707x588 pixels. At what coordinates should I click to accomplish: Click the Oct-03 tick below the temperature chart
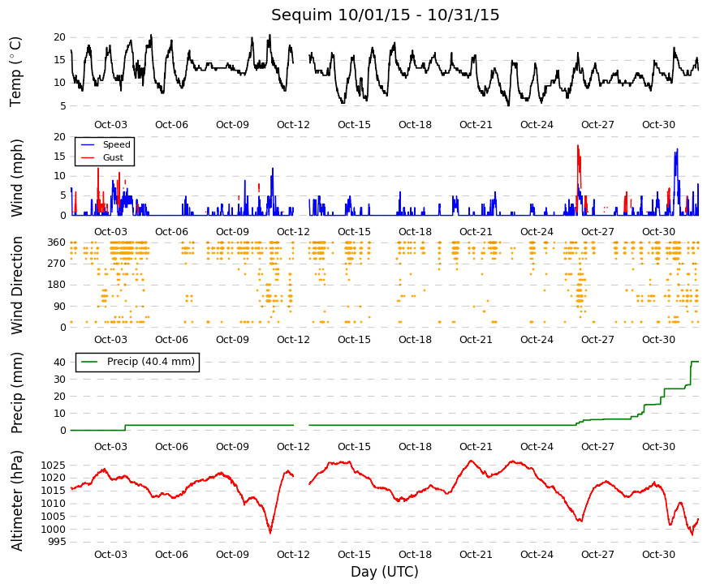click(110, 125)
